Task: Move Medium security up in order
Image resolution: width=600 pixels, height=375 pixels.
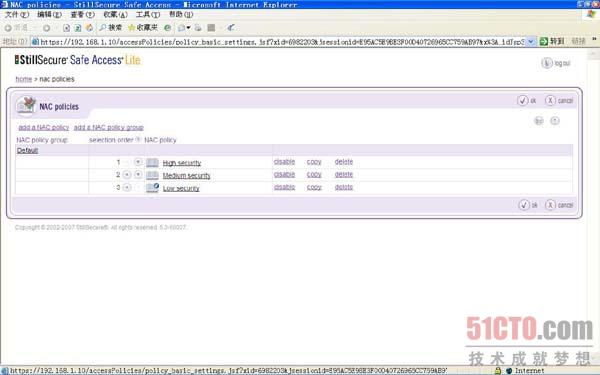Action: click(127, 174)
